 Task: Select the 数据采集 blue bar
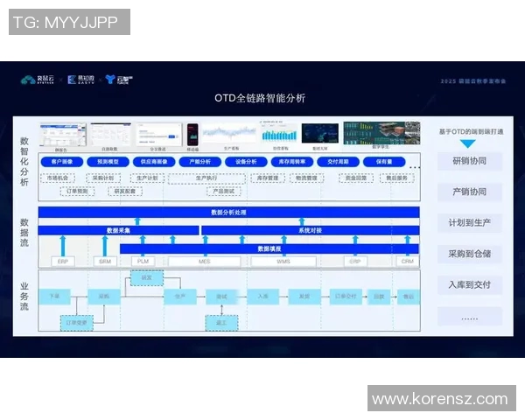118,230
